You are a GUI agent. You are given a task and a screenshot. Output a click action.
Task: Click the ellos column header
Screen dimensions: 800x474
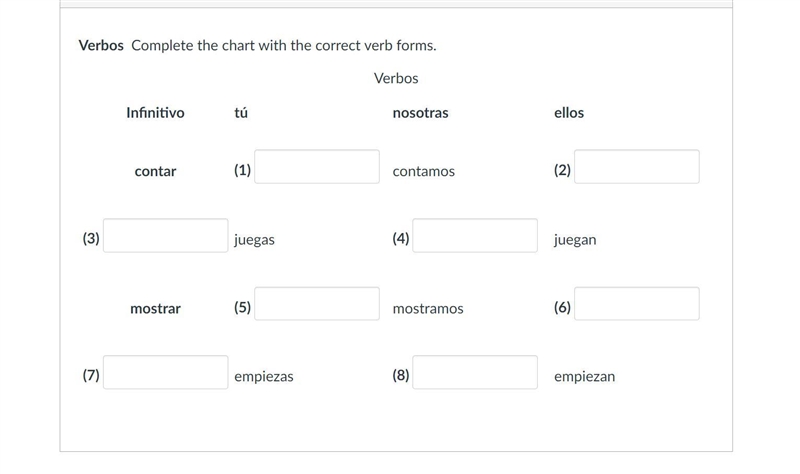569,113
